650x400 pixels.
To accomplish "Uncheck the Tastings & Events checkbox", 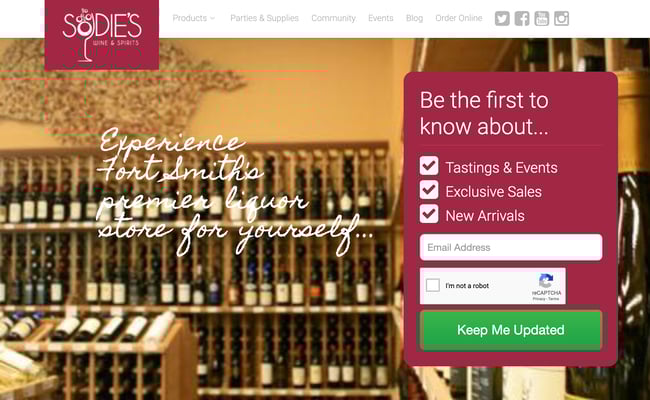I will [429, 166].
